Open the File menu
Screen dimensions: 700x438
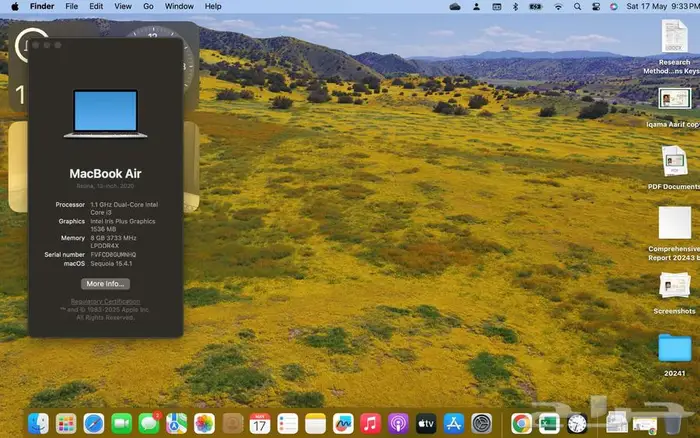point(71,6)
